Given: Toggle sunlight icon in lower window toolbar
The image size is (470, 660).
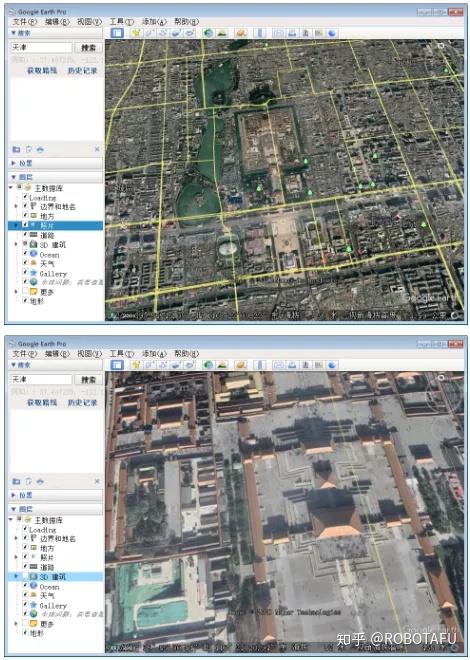Looking at the screenshot, I should 222,365.
